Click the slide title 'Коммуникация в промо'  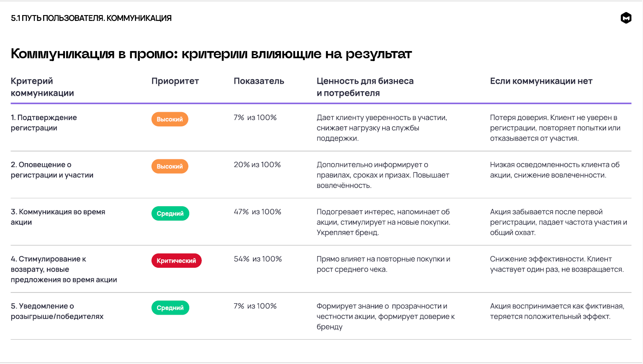pos(211,54)
